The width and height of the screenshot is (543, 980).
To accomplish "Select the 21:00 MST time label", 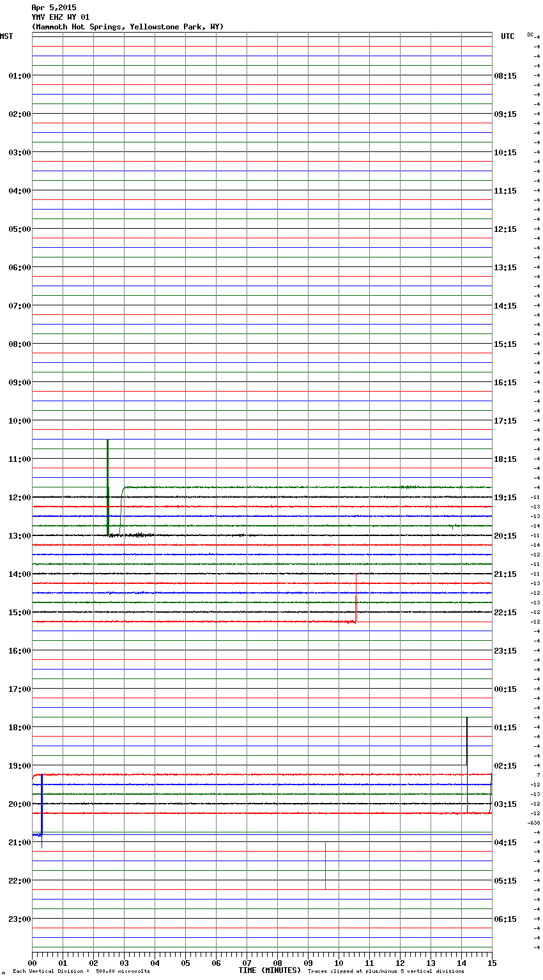I will tap(20, 843).
